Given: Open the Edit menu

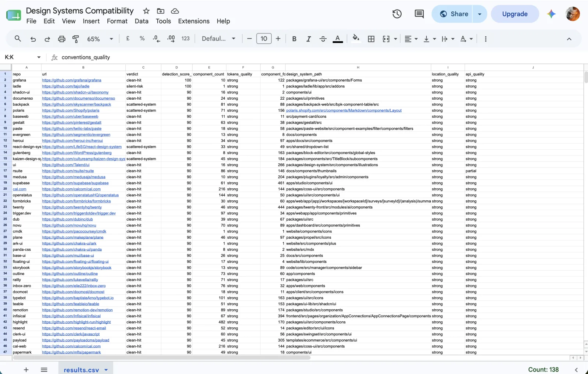Looking at the screenshot, I should coord(49,21).
